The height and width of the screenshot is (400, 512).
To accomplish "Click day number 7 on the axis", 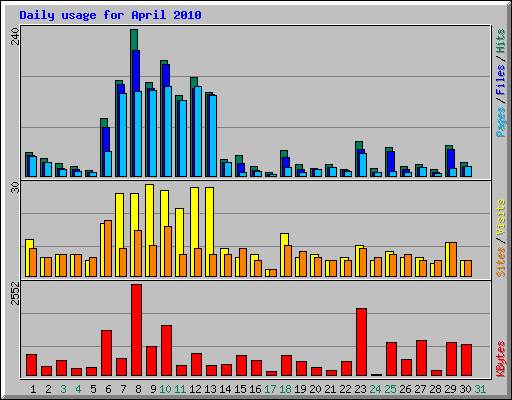I will (123, 389).
